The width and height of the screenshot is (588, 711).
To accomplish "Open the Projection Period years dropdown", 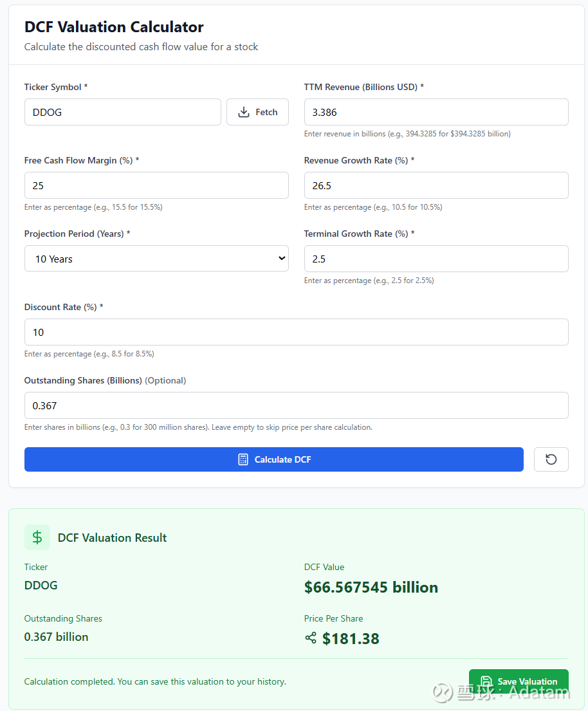I will 156,259.
